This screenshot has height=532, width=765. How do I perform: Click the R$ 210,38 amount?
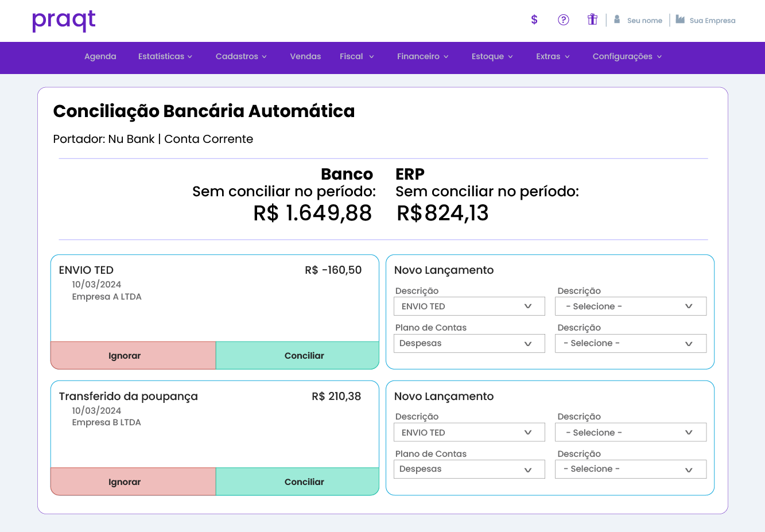pos(336,397)
